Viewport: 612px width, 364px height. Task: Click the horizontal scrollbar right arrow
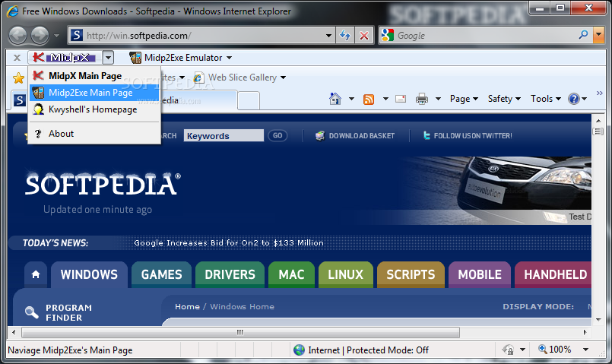click(585, 332)
